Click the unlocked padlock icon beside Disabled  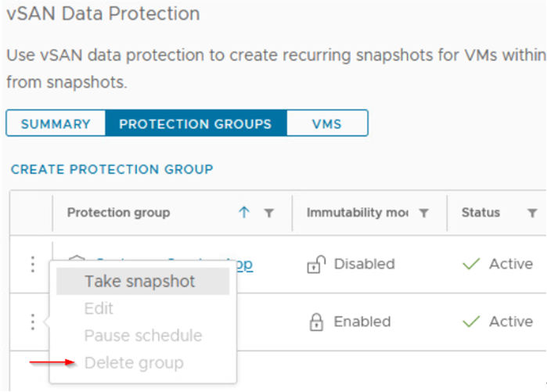click(x=316, y=264)
